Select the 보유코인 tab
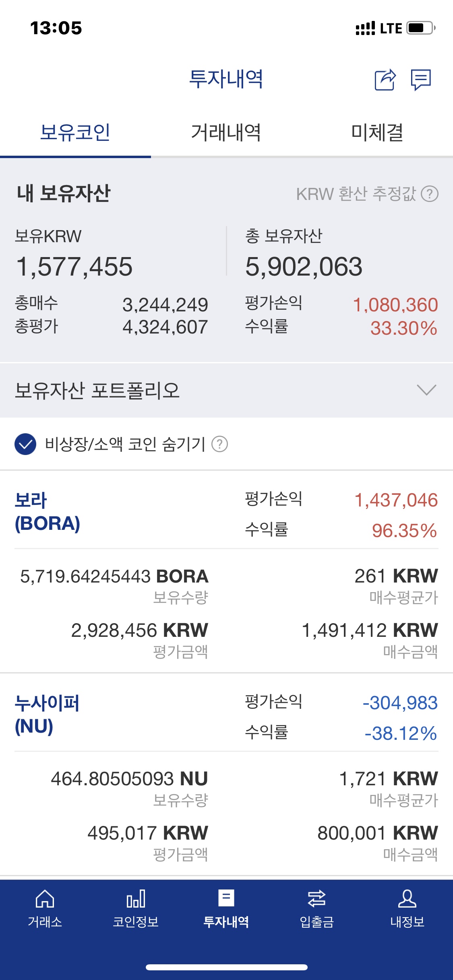The height and width of the screenshot is (980, 453). coord(75,132)
